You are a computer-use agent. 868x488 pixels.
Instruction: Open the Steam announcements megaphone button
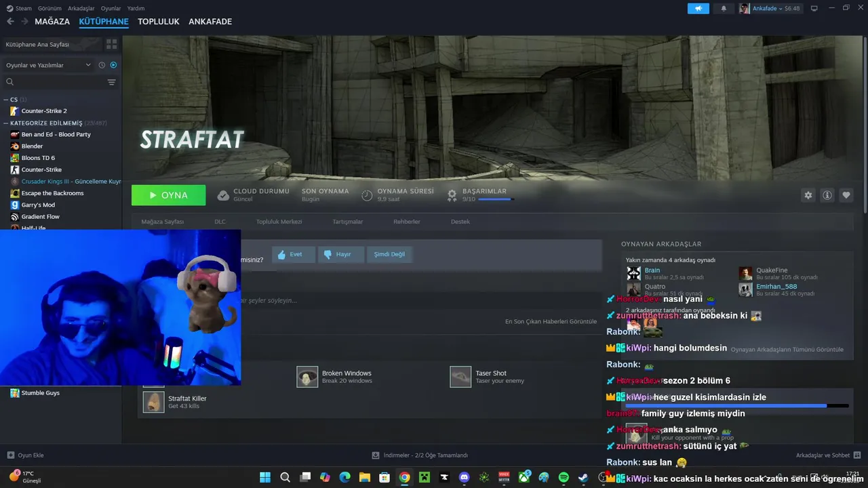(698, 8)
